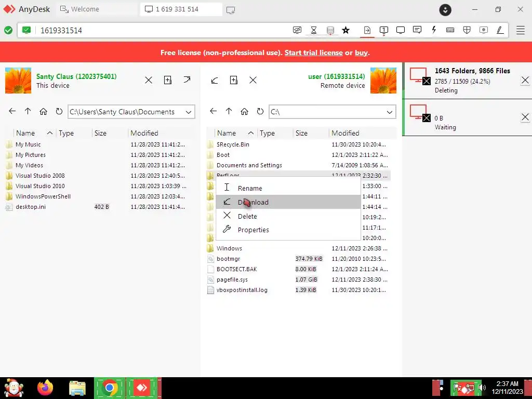The width and height of the screenshot is (532, 399).
Task: Open the round dropdown button in title bar
Action: click(445, 10)
